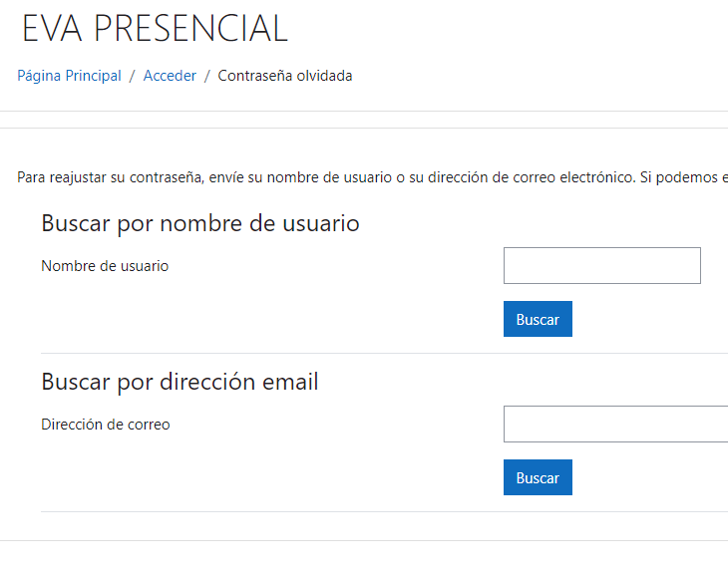Click the Página Principal breadcrumb link

[69, 76]
